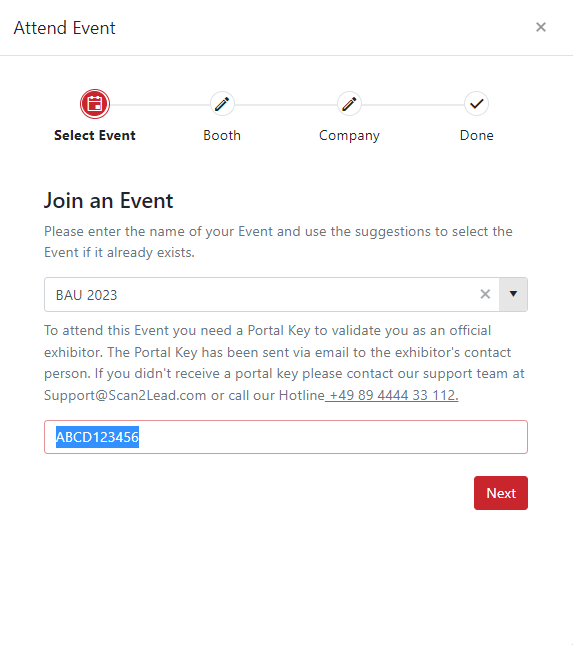This screenshot has width=573, height=645.
Task: Click into the BAU 2023 event combo box
Action: pos(271,295)
